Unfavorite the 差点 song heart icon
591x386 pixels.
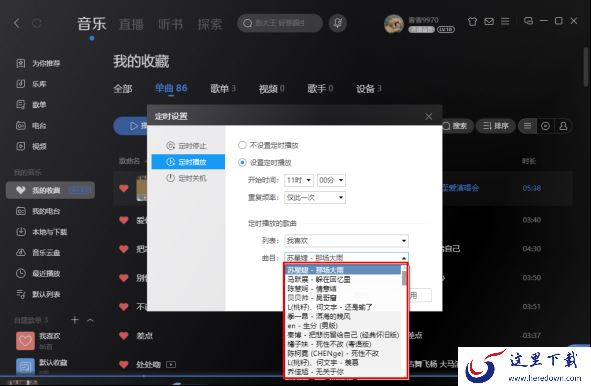[x=124, y=335]
